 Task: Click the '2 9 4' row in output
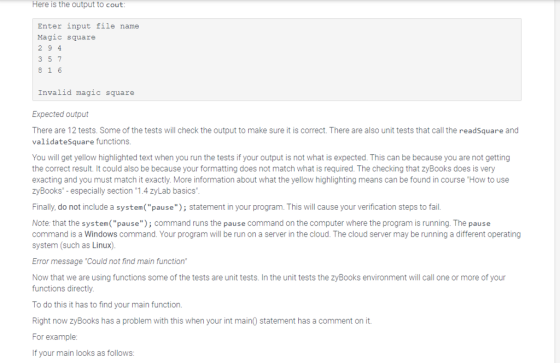50,48
